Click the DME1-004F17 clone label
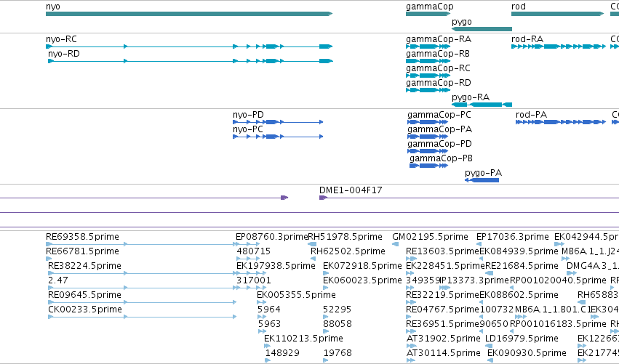 tap(351, 190)
